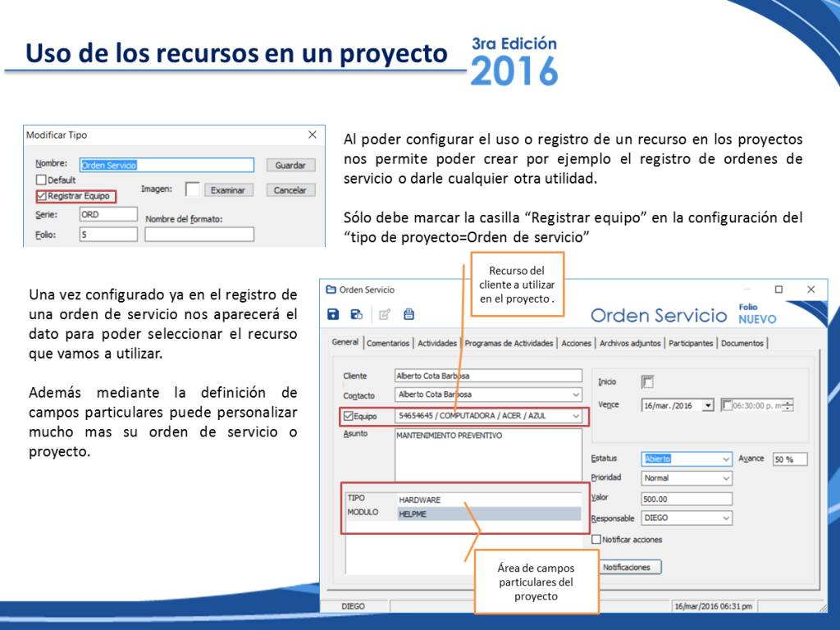Switch to the Documentos tab
Screen dimensions: 840x630
click(x=742, y=344)
